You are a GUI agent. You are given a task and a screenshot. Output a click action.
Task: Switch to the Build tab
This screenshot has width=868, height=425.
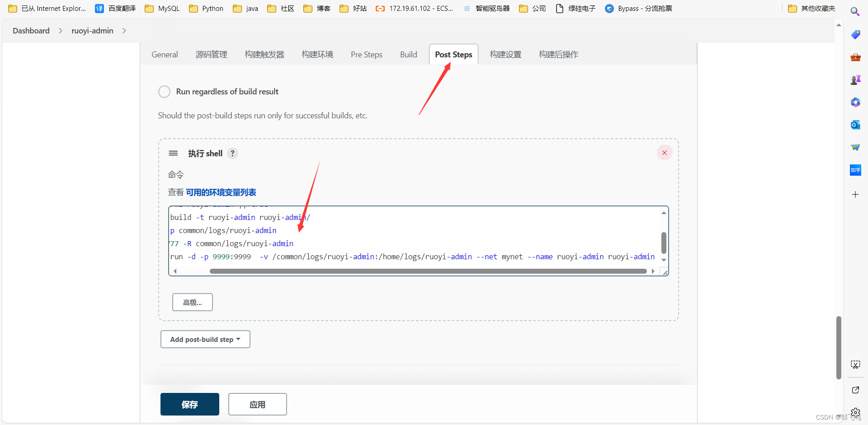pyautogui.click(x=409, y=55)
